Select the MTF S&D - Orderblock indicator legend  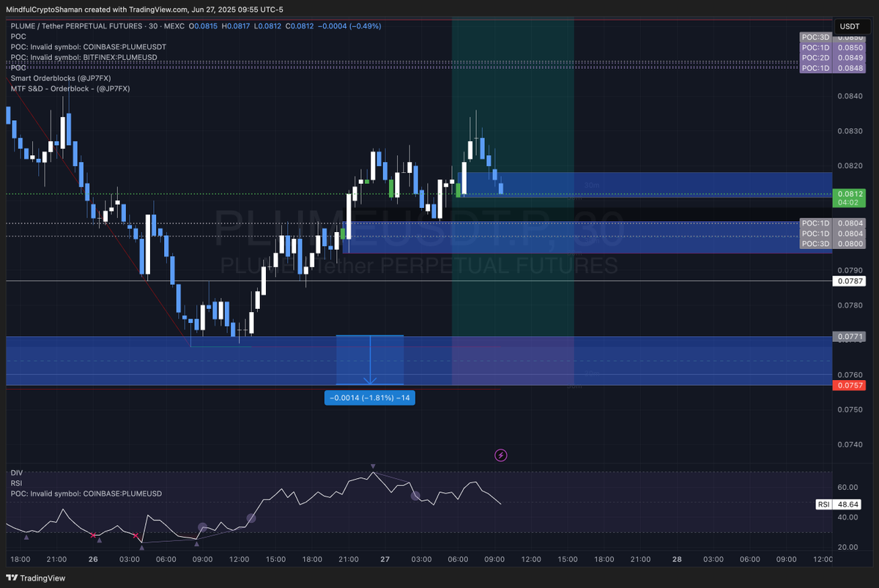pyautogui.click(x=70, y=88)
